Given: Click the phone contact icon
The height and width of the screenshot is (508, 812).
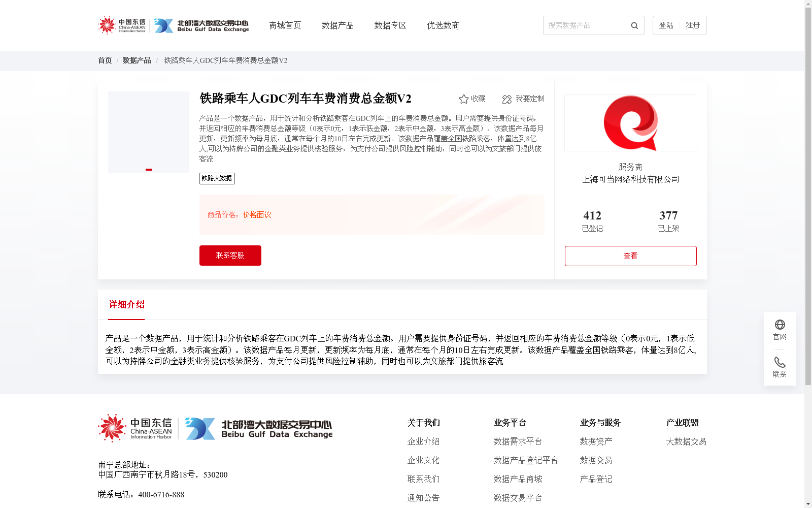Looking at the screenshot, I should [x=780, y=362].
